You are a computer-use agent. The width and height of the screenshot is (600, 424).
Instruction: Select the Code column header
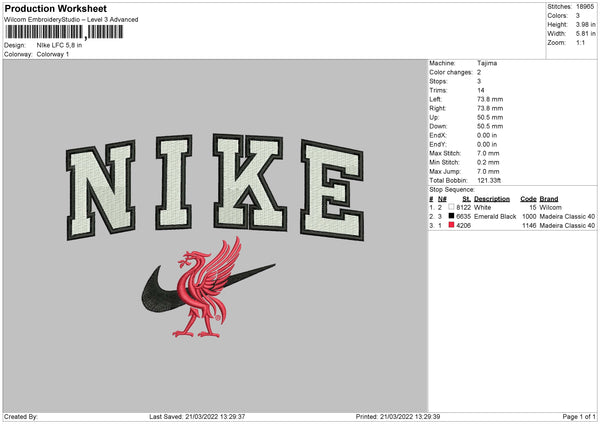(528, 198)
